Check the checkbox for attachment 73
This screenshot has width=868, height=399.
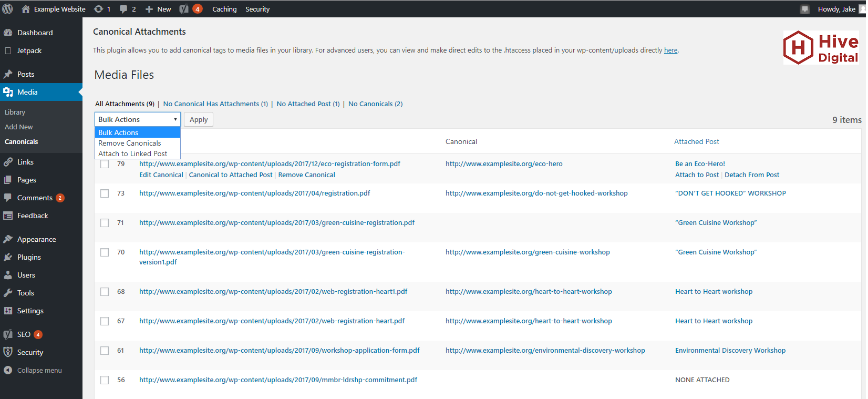[105, 193]
